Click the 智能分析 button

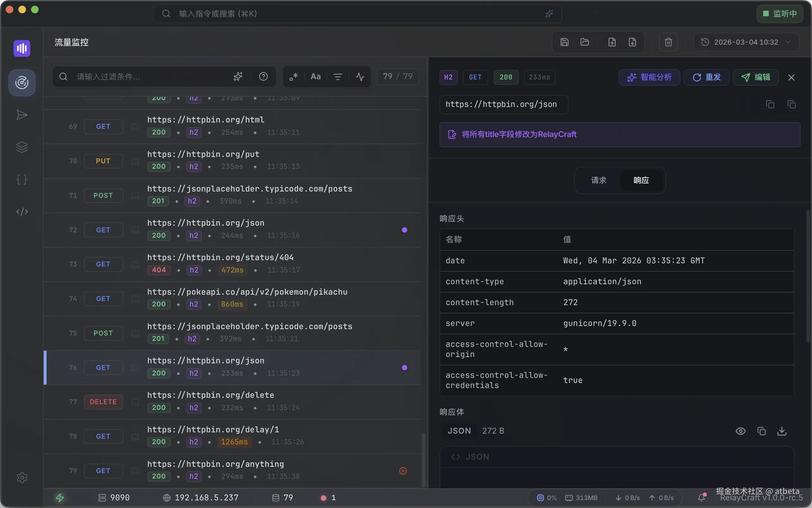coord(649,77)
